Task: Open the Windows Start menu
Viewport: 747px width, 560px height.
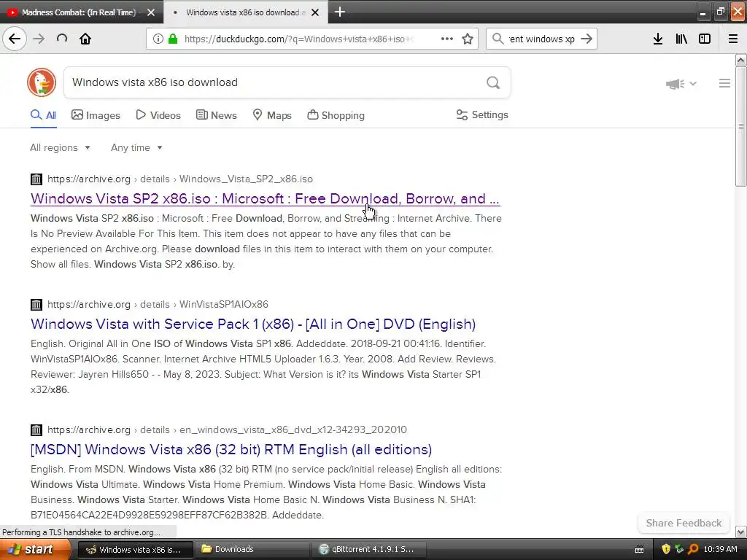Action: 34,550
